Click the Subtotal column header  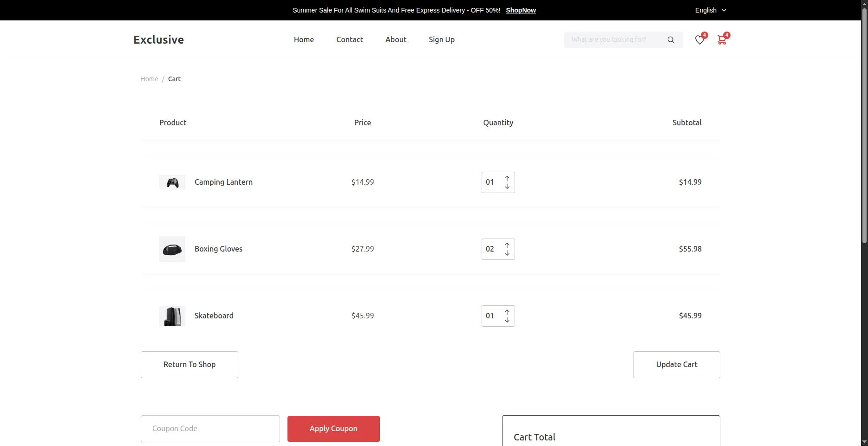pos(687,123)
